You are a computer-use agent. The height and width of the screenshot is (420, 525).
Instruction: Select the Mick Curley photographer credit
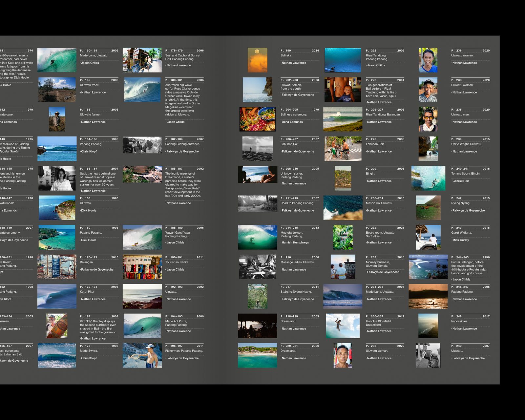point(461,240)
